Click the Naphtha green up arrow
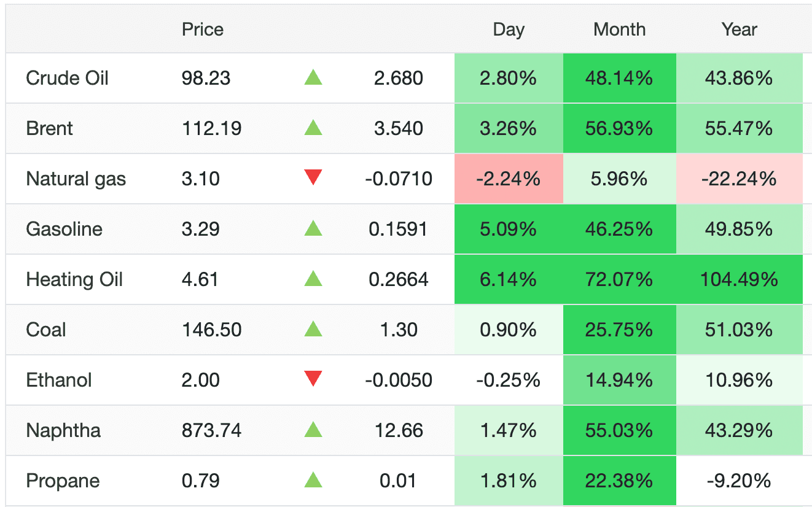This screenshot has height=507, width=812. pos(313,430)
